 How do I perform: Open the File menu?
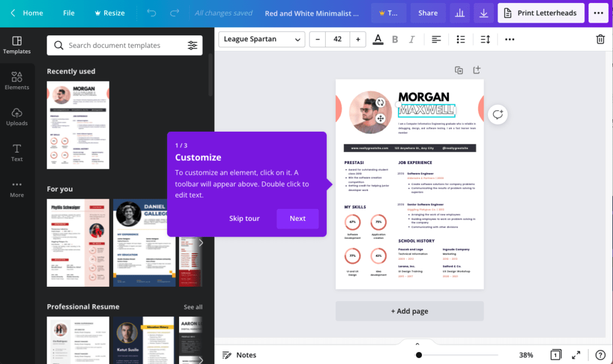[x=69, y=13]
